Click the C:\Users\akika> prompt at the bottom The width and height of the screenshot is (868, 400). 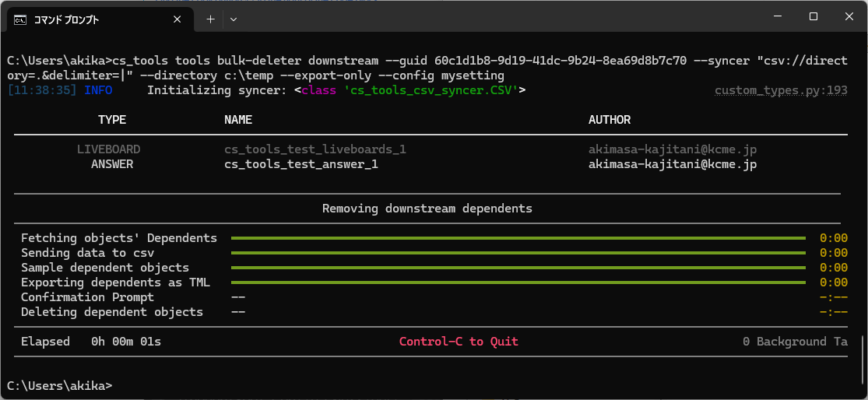[59, 385]
